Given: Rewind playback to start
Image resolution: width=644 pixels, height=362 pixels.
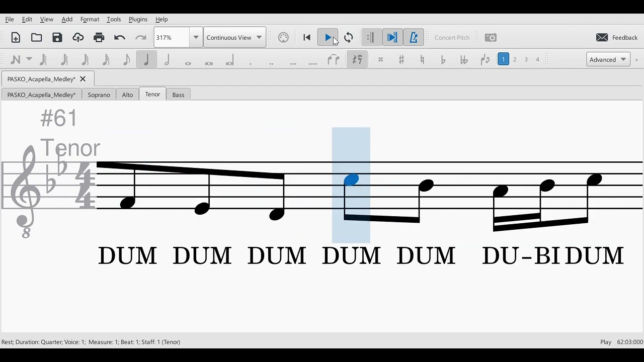Looking at the screenshot, I should (x=307, y=38).
